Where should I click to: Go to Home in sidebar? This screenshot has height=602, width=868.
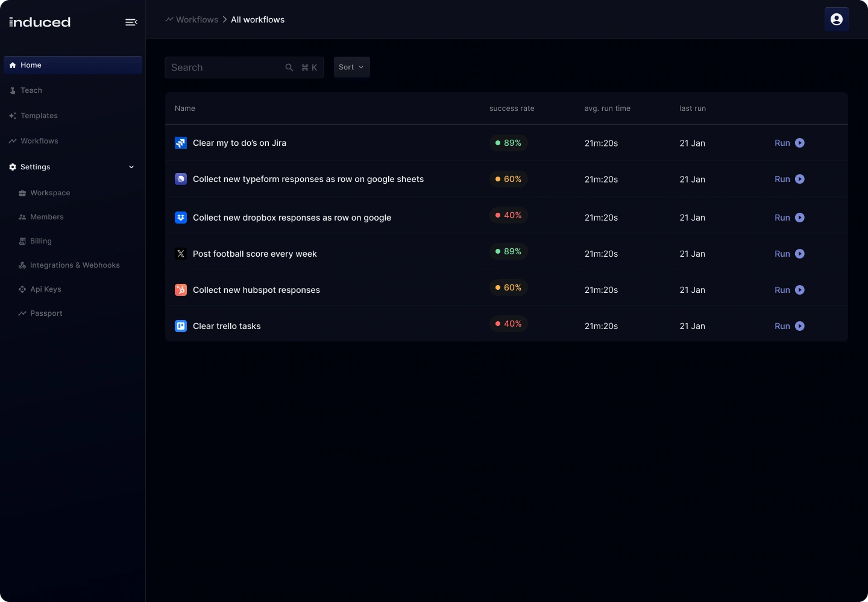[73, 65]
